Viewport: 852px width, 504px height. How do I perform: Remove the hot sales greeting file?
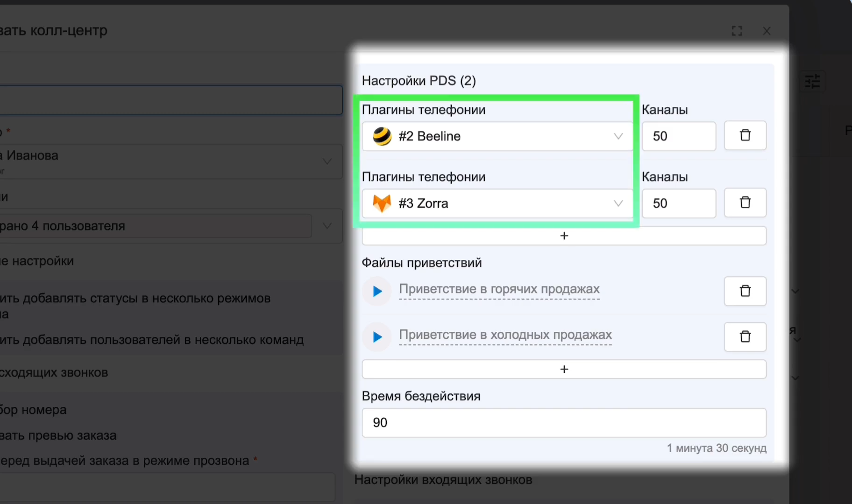coord(745,291)
